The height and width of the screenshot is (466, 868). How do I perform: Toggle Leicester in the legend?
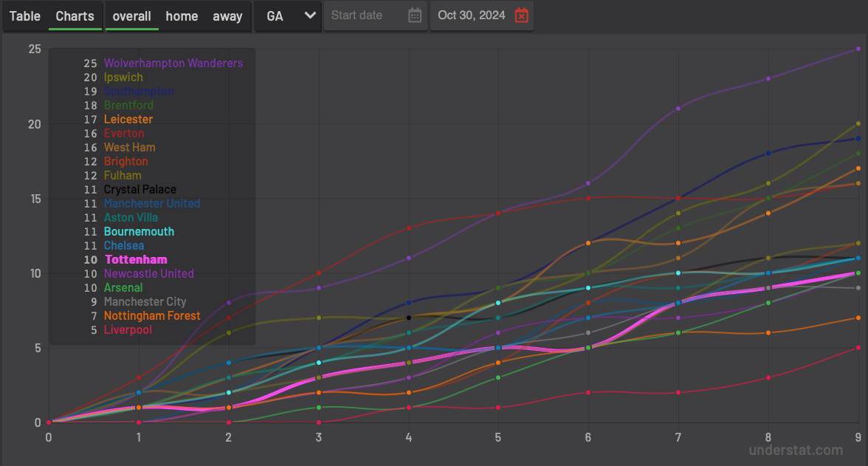coord(128,119)
